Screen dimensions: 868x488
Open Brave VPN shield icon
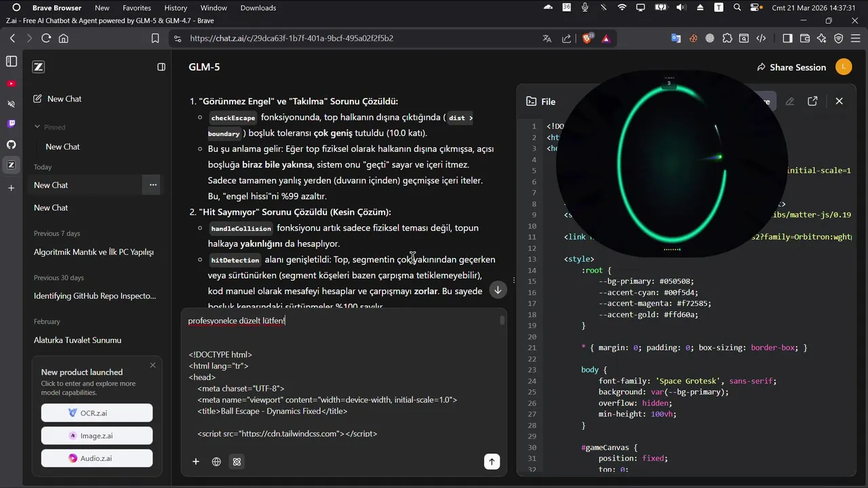click(x=839, y=39)
